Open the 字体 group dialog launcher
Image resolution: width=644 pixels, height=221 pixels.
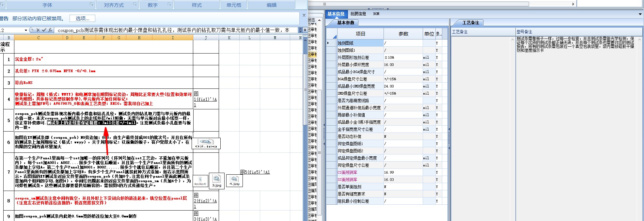pyautogui.click(x=91, y=5)
